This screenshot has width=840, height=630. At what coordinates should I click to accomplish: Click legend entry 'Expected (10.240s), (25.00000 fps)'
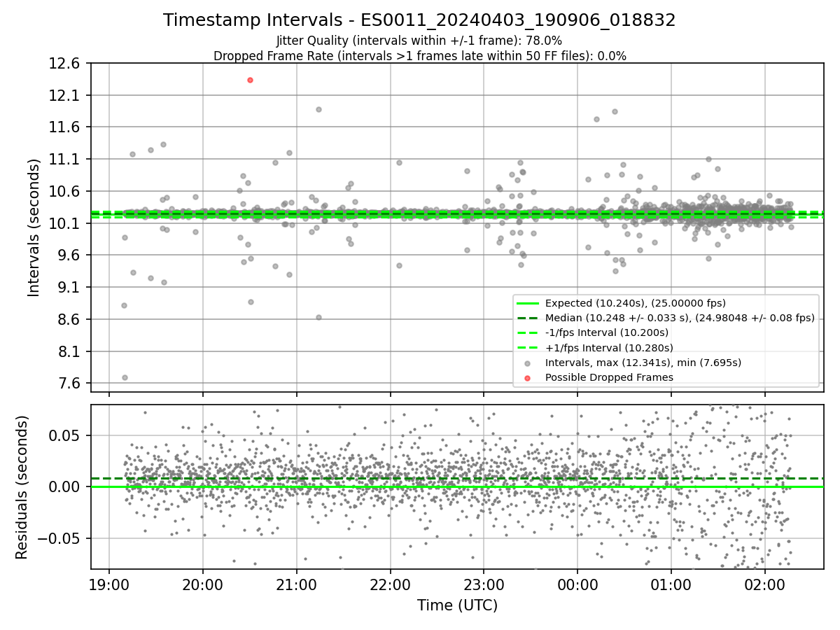click(635, 303)
